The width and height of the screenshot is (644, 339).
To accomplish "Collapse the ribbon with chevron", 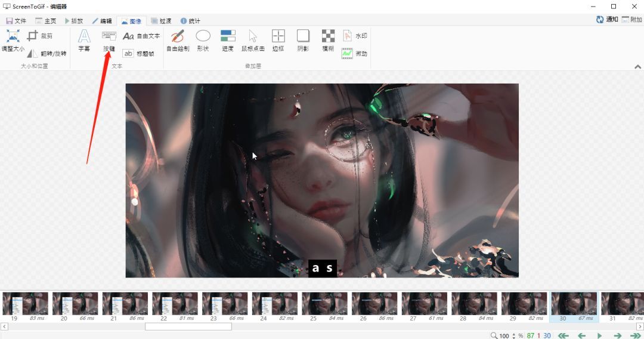I will (x=637, y=67).
